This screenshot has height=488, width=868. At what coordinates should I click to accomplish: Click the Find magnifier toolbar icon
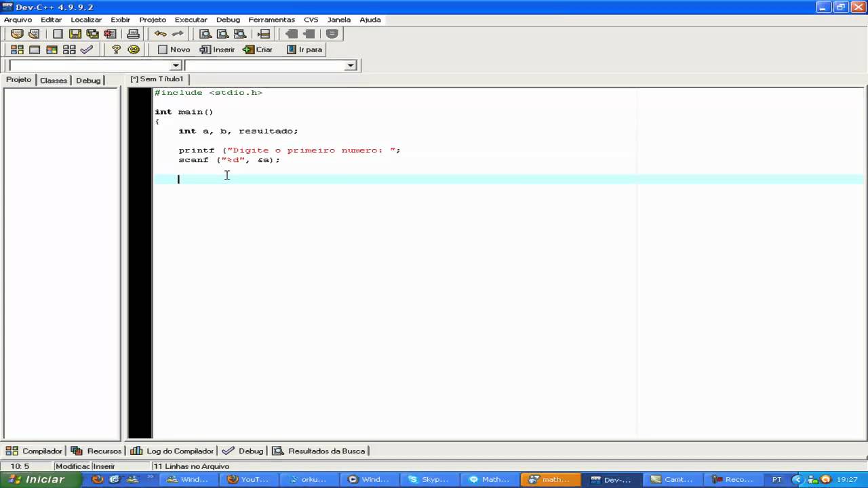click(x=205, y=33)
